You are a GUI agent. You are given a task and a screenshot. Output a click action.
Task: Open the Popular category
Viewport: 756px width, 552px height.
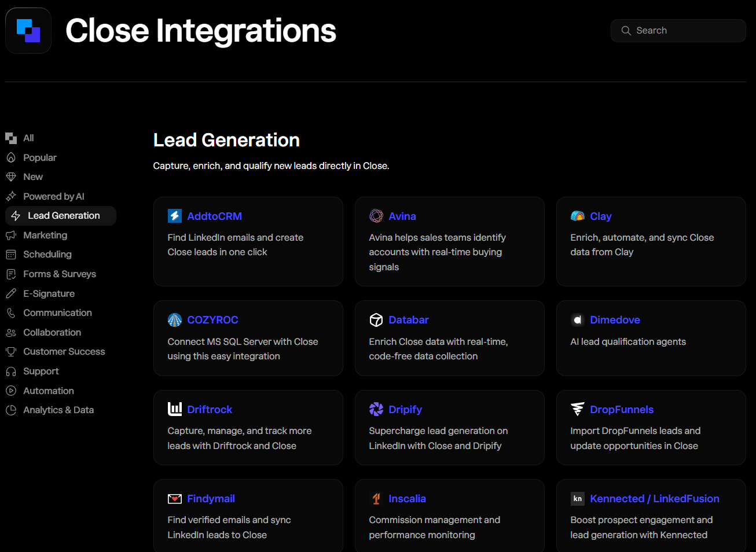(x=40, y=157)
